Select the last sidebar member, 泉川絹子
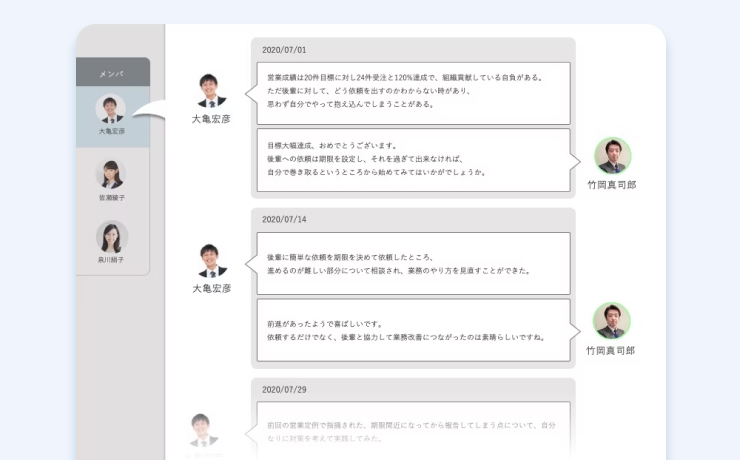Screen dimensions: 740x460 pos(111,242)
